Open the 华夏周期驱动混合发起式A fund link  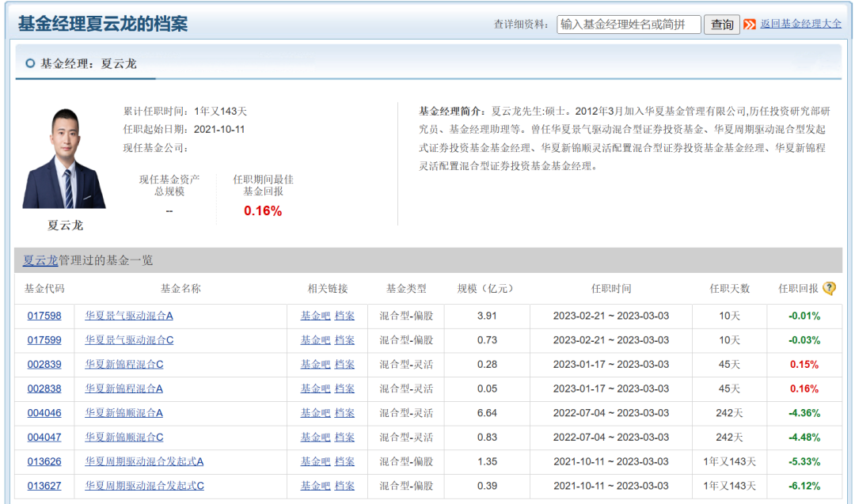tap(144, 461)
